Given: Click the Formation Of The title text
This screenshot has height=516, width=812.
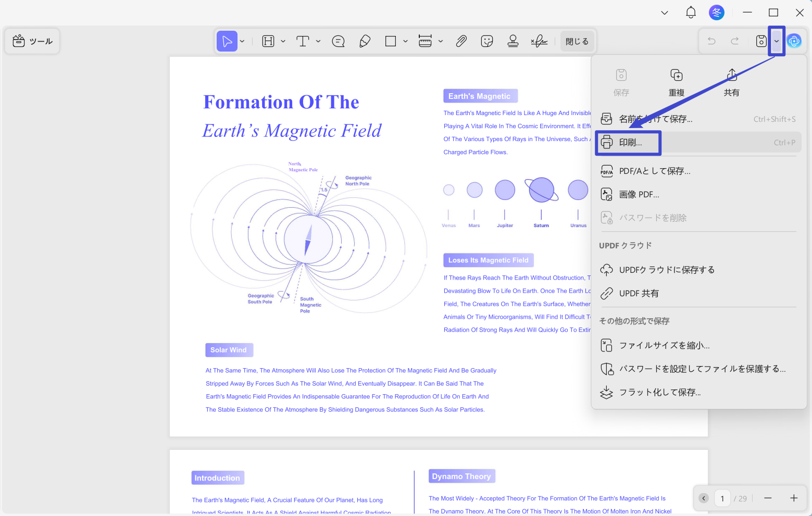Looking at the screenshot, I should (281, 102).
